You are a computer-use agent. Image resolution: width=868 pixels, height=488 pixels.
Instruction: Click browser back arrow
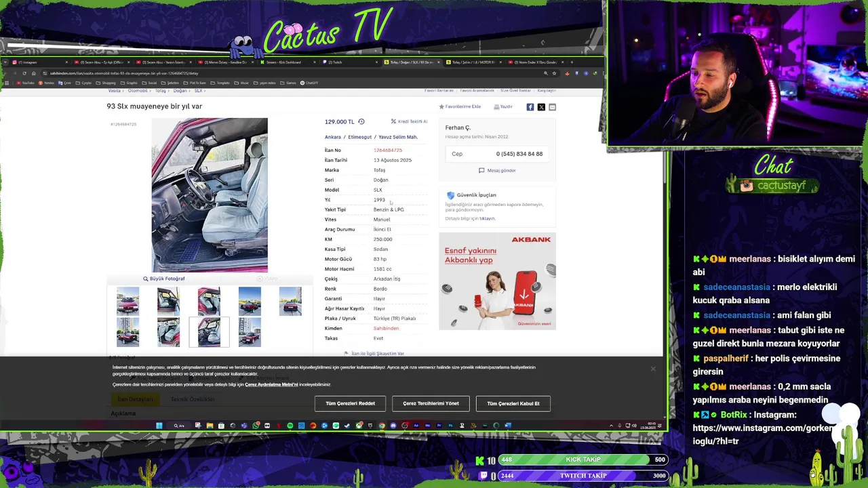(x=5, y=73)
